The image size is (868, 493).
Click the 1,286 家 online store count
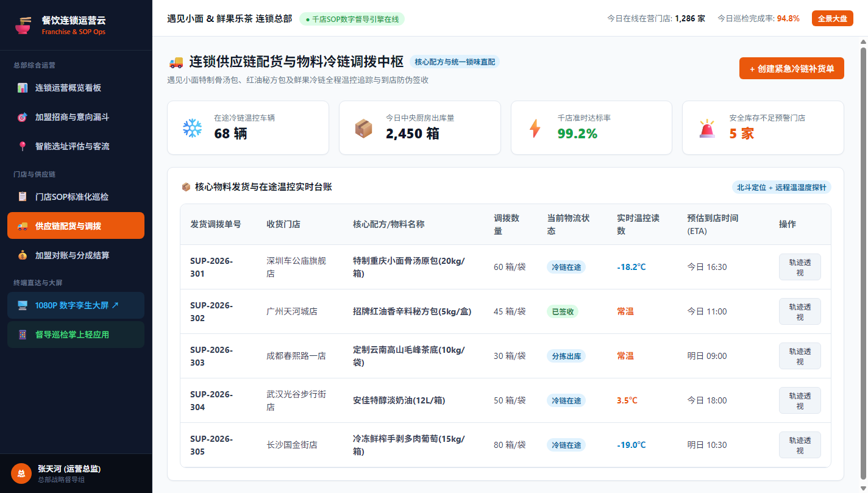690,18
